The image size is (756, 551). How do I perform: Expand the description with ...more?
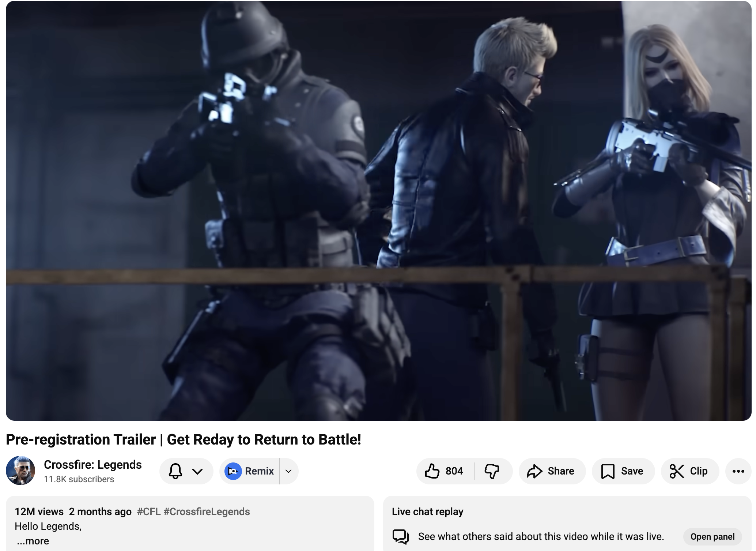33,541
